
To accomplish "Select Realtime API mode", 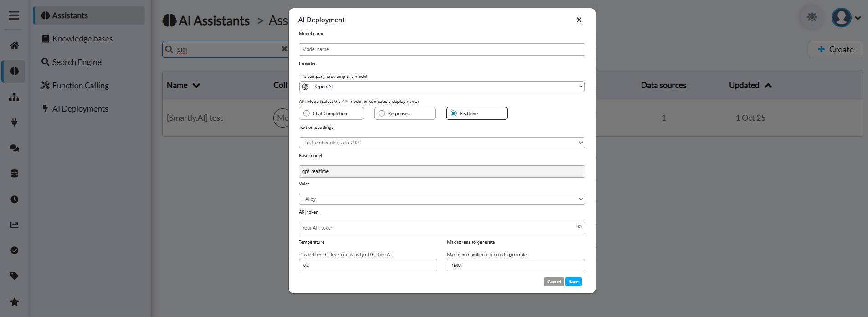I will pyautogui.click(x=477, y=113).
